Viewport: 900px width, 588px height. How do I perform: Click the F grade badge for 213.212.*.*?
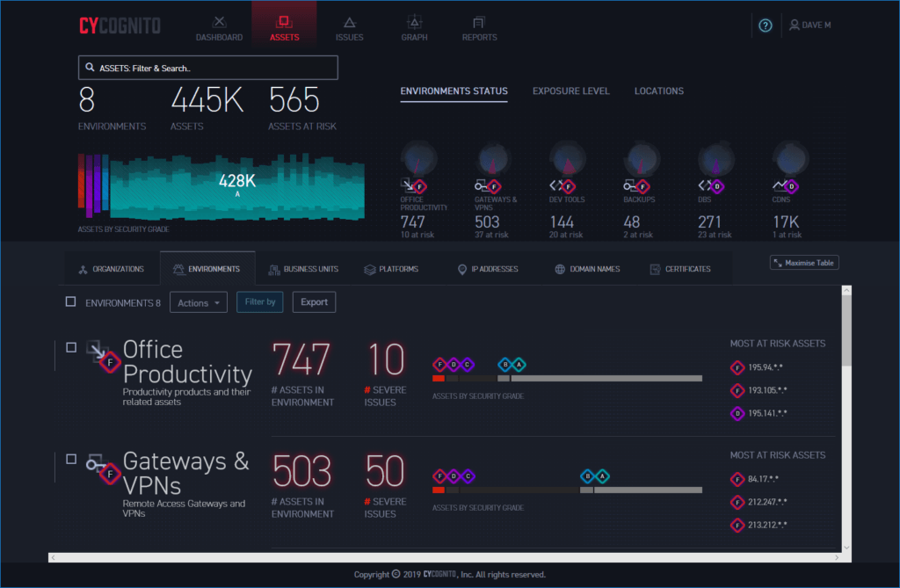click(737, 525)
